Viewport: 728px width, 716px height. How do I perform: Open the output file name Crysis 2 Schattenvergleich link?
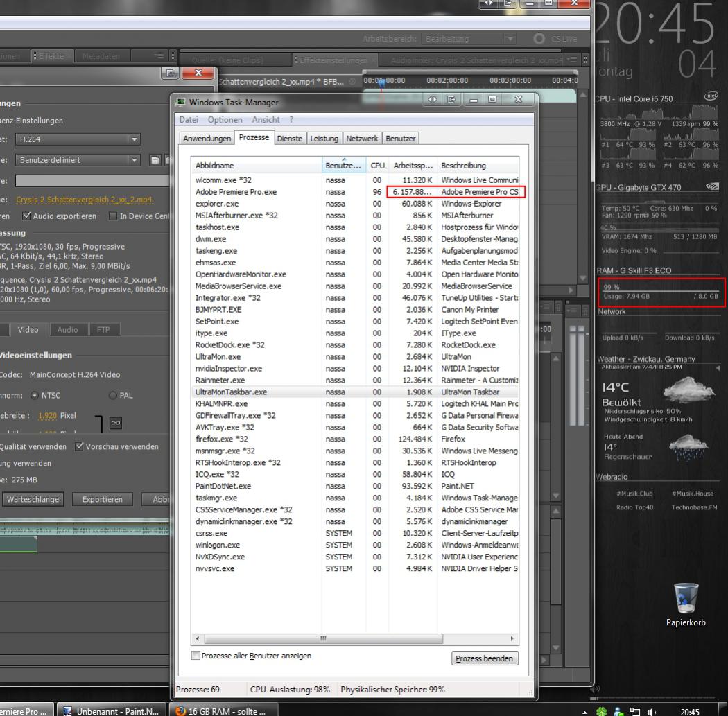coord(84,200)
